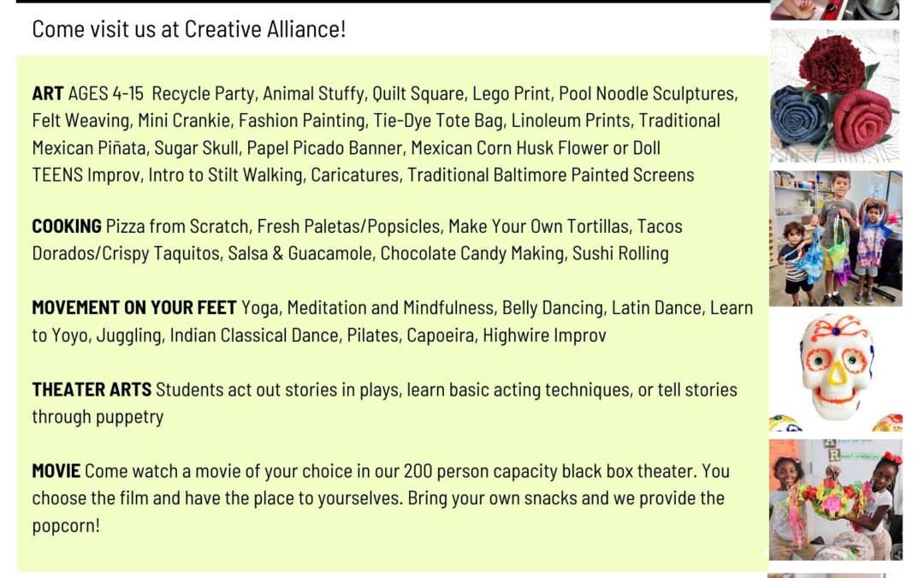This screenshot has height=578, width=924.
Task: Open the kids with tie-dye shirts photo
Action: (x=834, y=238)
